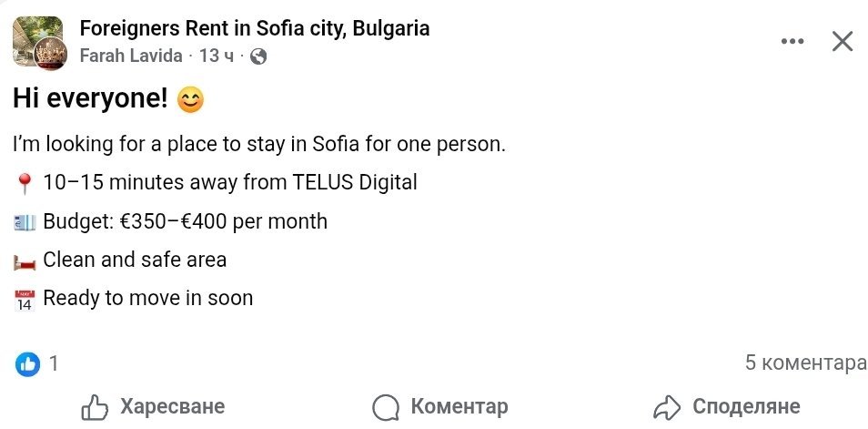Screen dimensions: 868x429
Task: Click the 13 ч post timestamp
Action: 216,56
